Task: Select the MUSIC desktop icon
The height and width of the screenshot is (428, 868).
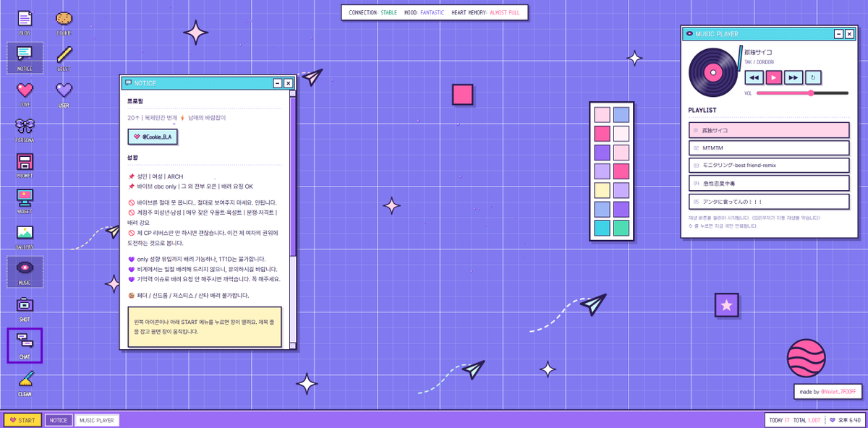Action: point(25,272)
